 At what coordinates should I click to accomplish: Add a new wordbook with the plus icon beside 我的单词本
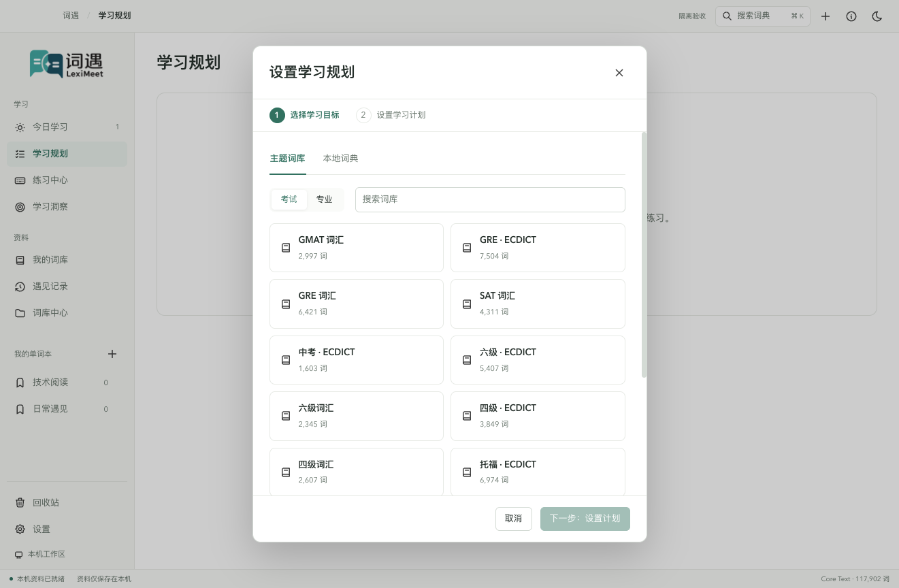click(112, 354)
